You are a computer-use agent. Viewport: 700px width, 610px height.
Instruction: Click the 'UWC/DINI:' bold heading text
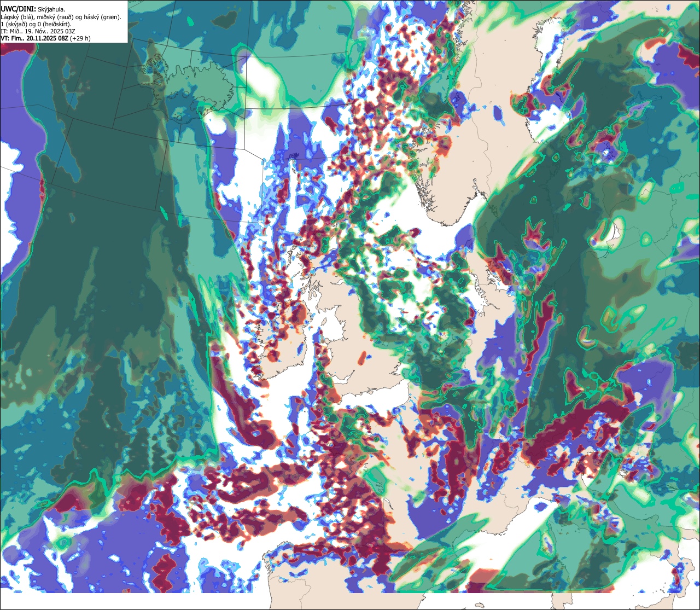19,9
